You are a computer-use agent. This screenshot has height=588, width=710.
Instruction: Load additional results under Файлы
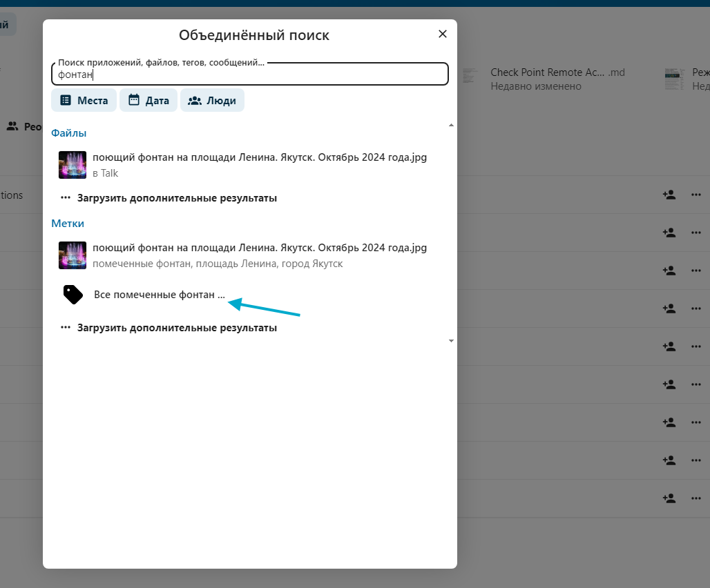pos(169,198)
